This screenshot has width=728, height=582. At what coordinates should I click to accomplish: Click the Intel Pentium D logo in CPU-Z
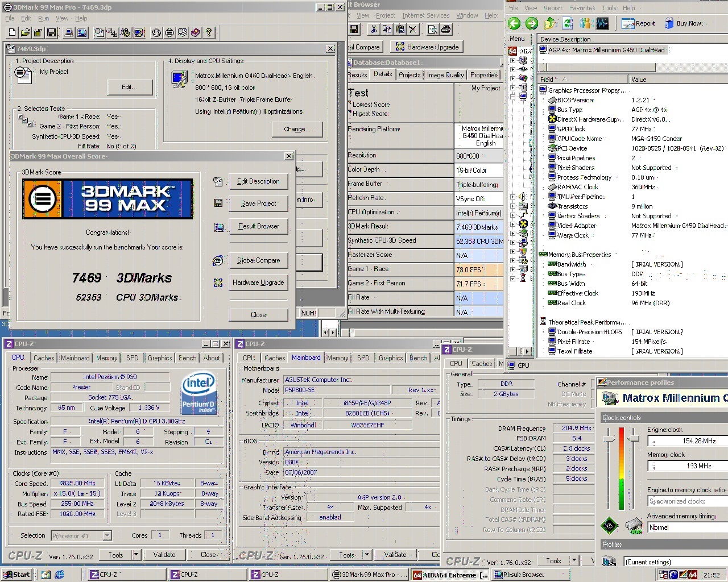(198, 393)
